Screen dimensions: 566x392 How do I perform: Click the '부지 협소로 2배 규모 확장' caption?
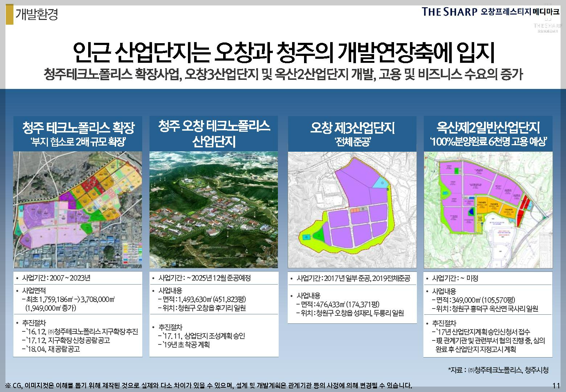tap(78, 142)
